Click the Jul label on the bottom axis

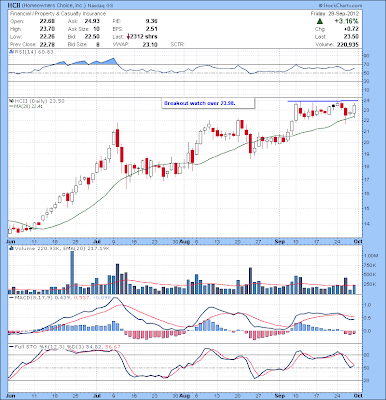(x=98, y=396)
